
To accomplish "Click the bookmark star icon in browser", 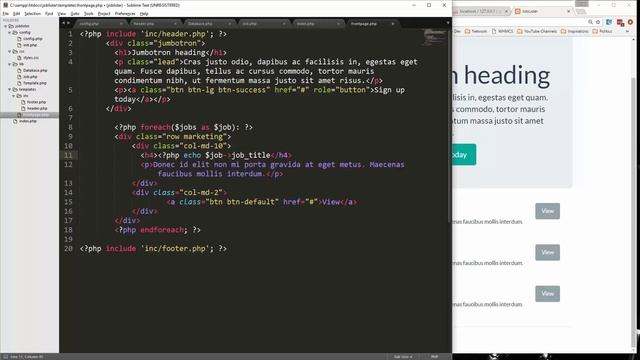I will pos(598,22).
